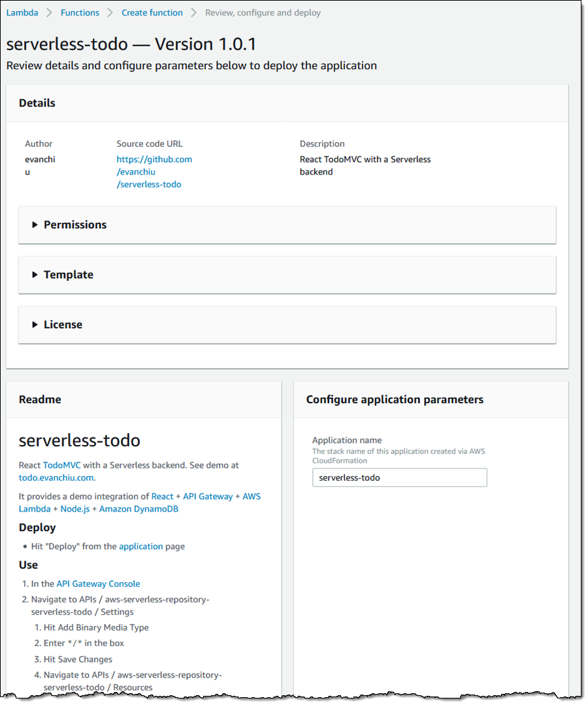This screenshot has height=705, width=588.
Task: Visit the todo.evanchiu.com demo link
Action: (56, 478)
